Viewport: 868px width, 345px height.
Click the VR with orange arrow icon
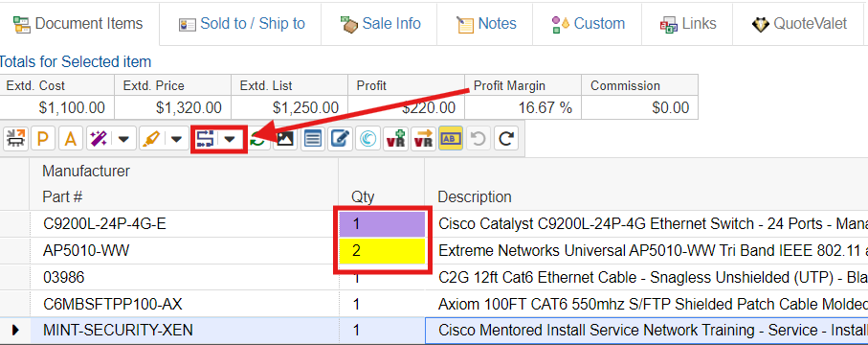pyautogui.click(x=424, y=139)
